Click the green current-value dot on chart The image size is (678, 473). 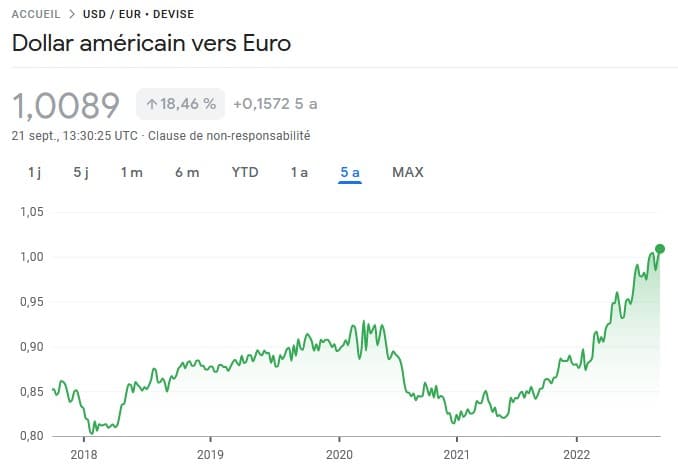tap(659, 249)
